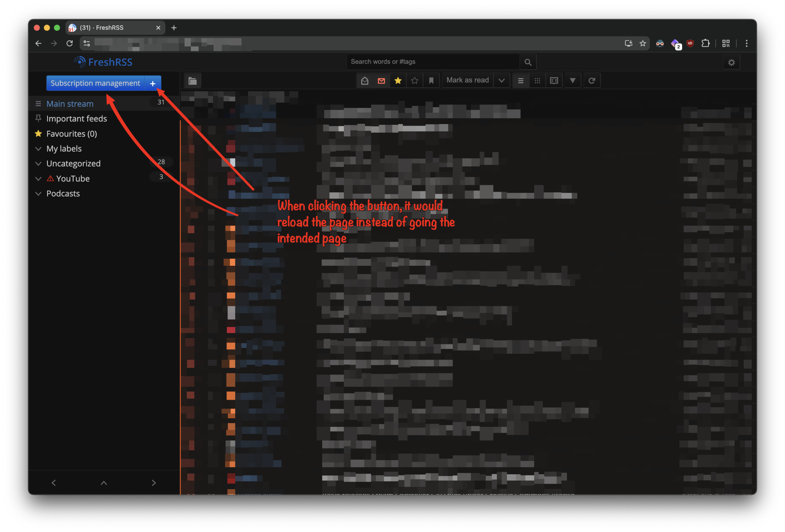
Task: Open a new browser tab
Action: (x=174, y=28)
